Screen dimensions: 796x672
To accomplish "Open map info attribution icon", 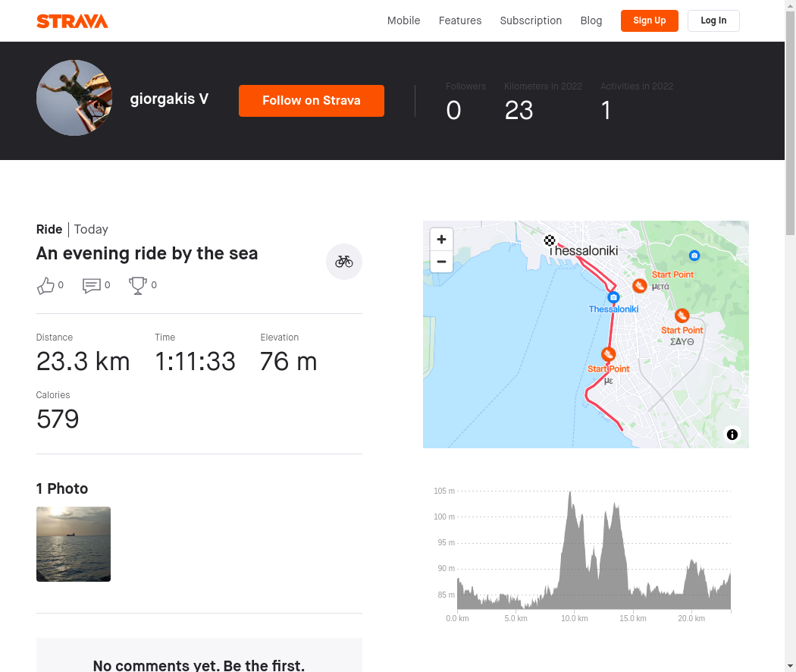I will click(x=732, y=435).
